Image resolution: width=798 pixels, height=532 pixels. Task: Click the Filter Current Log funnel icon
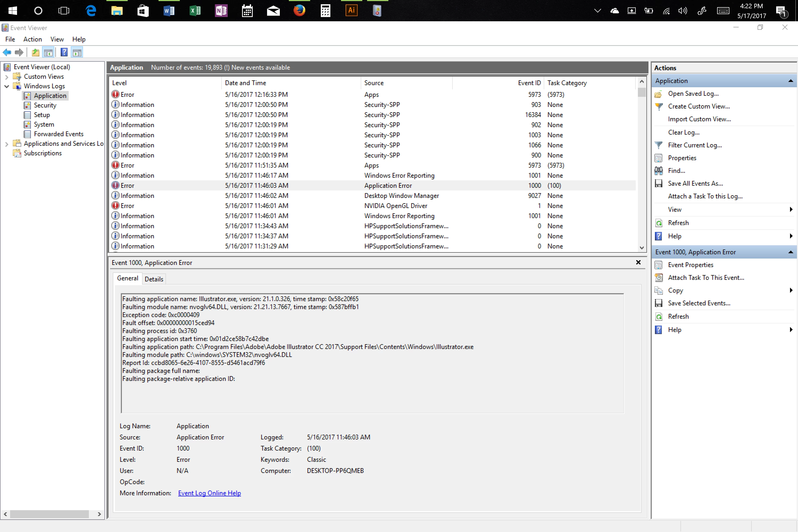tap(659, 145)
